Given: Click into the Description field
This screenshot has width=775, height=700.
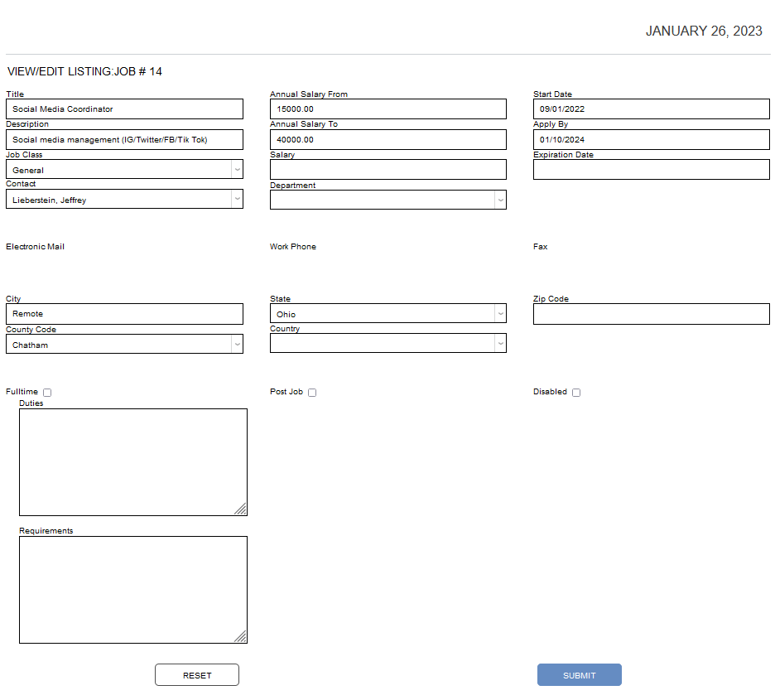Looking at the screenshot, I should pyautogui.click(x=124, y=139).
